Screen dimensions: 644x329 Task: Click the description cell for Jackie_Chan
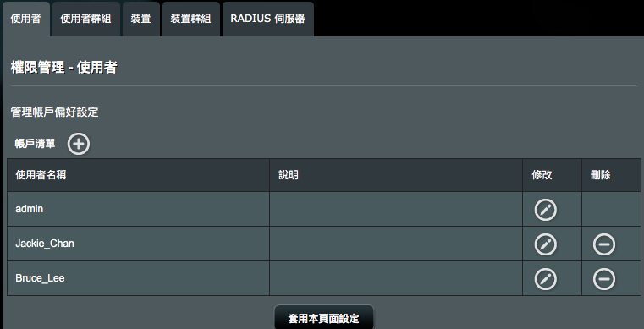(x=396, y=244)
